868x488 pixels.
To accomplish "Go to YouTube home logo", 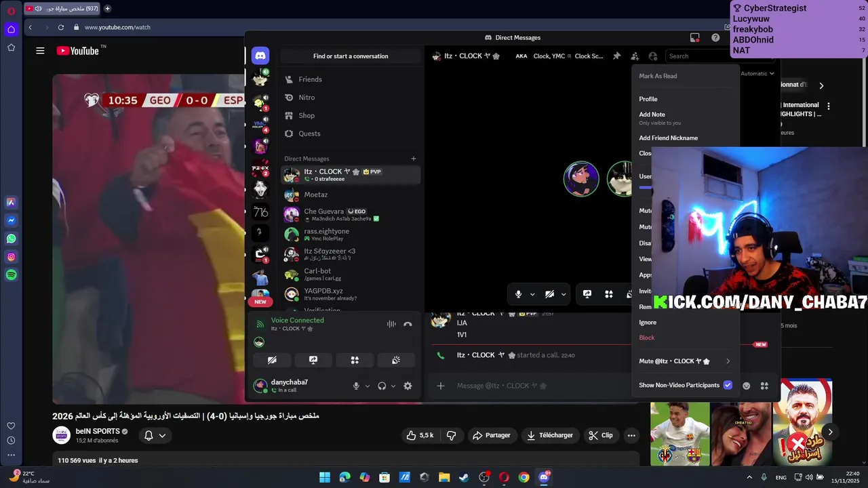I will (78, 51).
